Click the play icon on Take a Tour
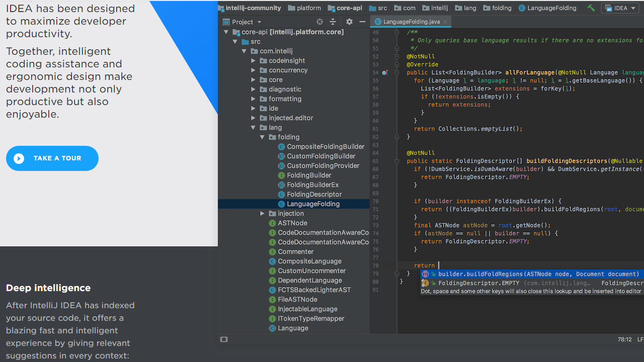The height and width of the screenshot is (362, 644). click(19, 158)
